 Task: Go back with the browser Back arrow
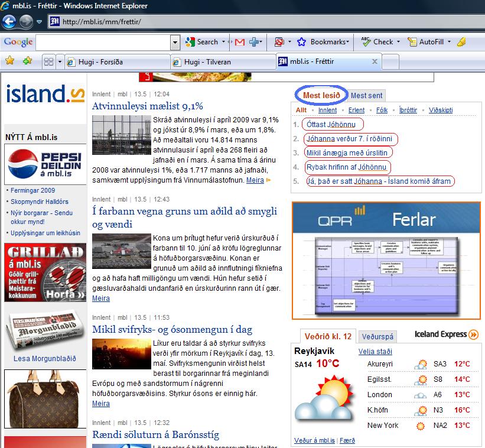9,22
